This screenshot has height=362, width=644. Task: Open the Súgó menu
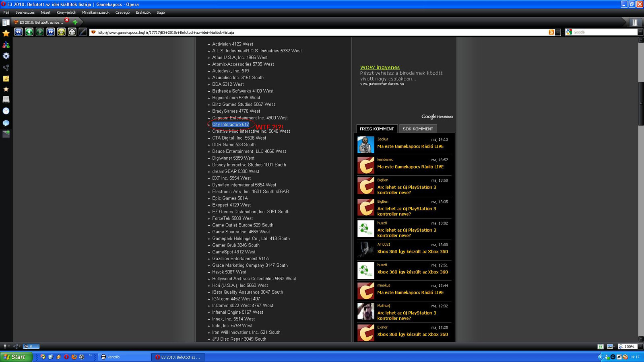(x=161, y=12)
